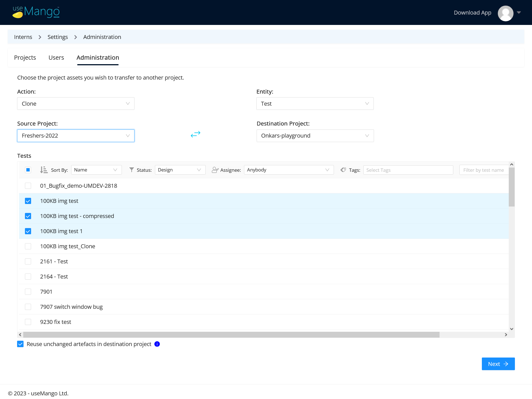Click the scroll down arrow of tests list
532x399 pixels.
click(512, 329)
